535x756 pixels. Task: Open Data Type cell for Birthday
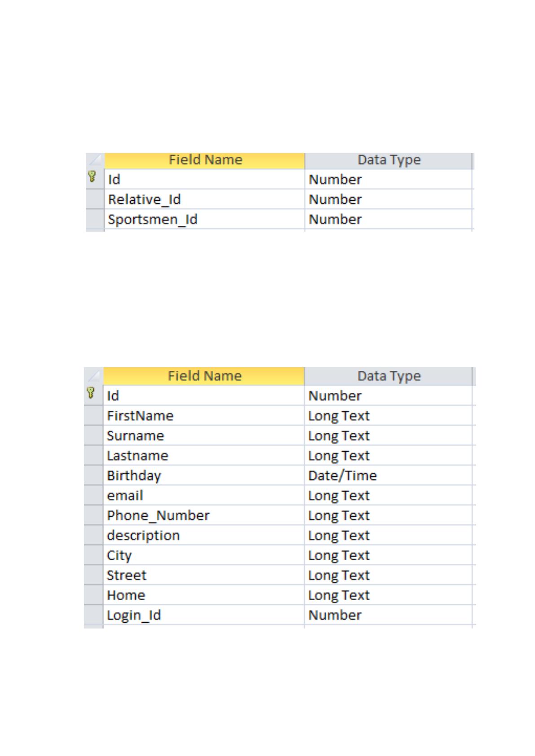(x=389, y=475)
